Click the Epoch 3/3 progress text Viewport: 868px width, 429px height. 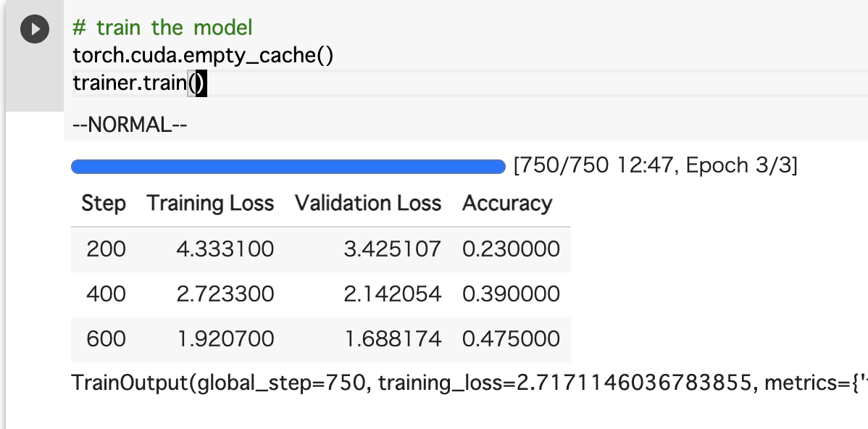pyautogui.click(x=741, y=165)
